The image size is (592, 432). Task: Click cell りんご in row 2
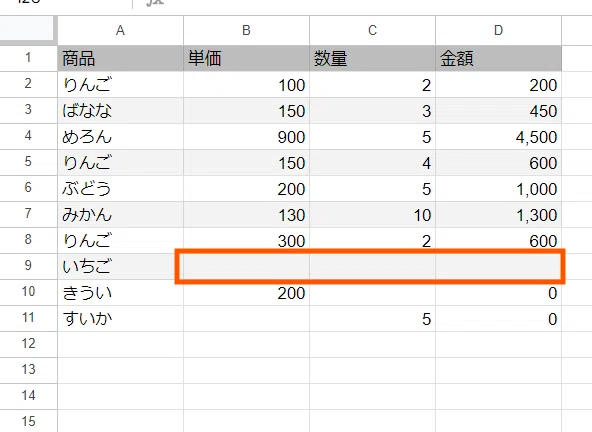click(x=120, y=84)
